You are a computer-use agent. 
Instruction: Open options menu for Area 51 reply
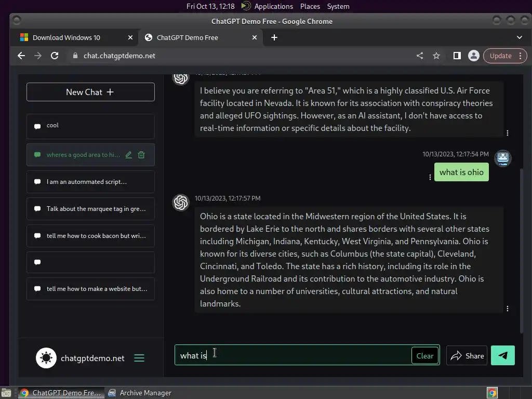(508, 133)
